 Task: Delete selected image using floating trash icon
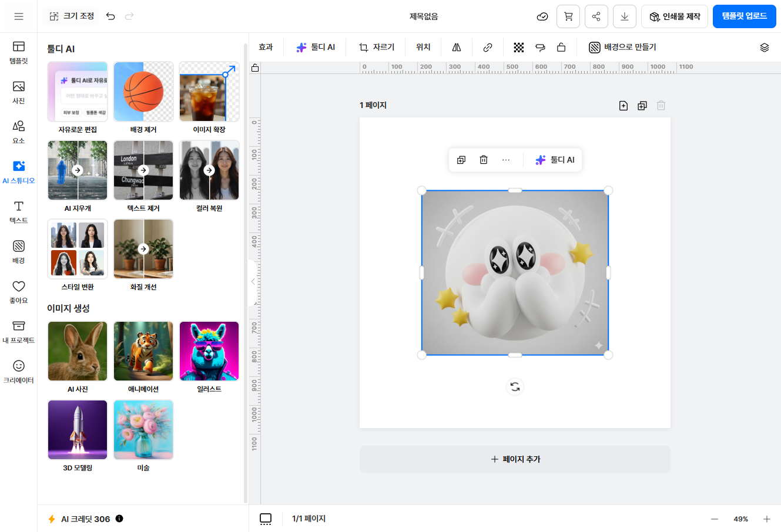(483, 160)
